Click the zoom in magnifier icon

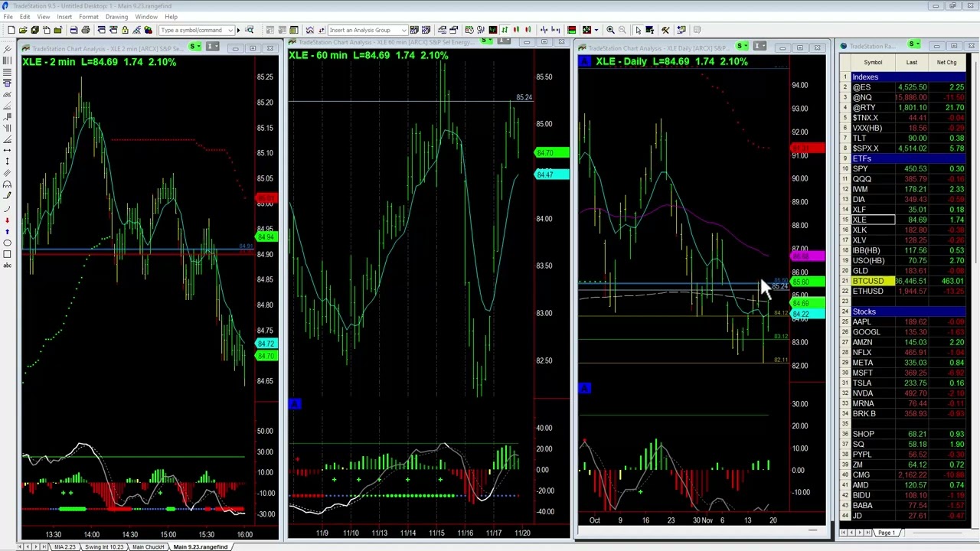coord(610,30)
